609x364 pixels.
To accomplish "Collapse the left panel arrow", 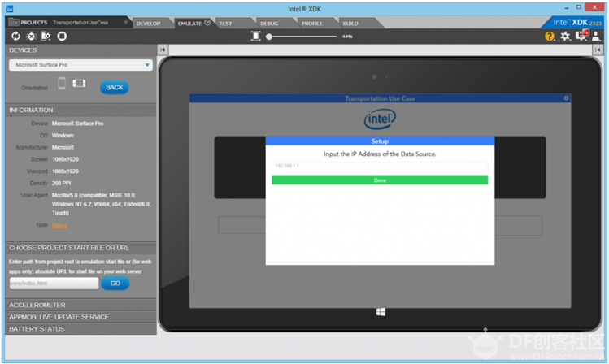I will coord(163,50).
